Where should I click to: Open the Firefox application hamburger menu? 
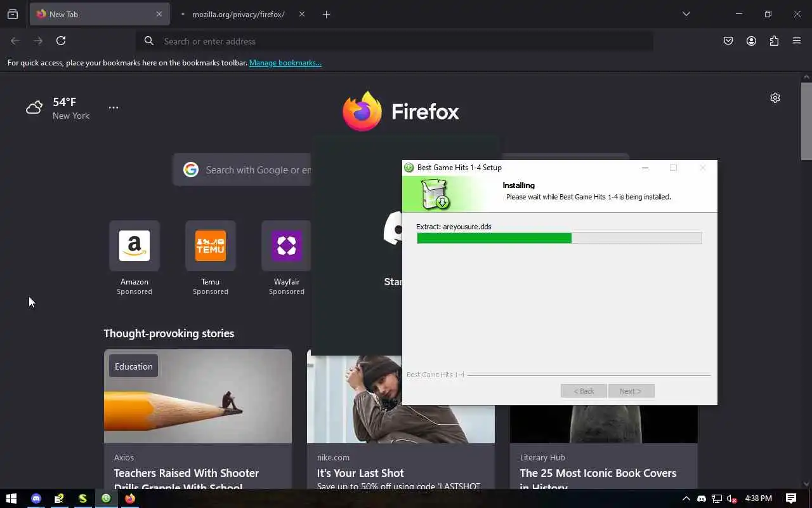click(x=797, y=41)
